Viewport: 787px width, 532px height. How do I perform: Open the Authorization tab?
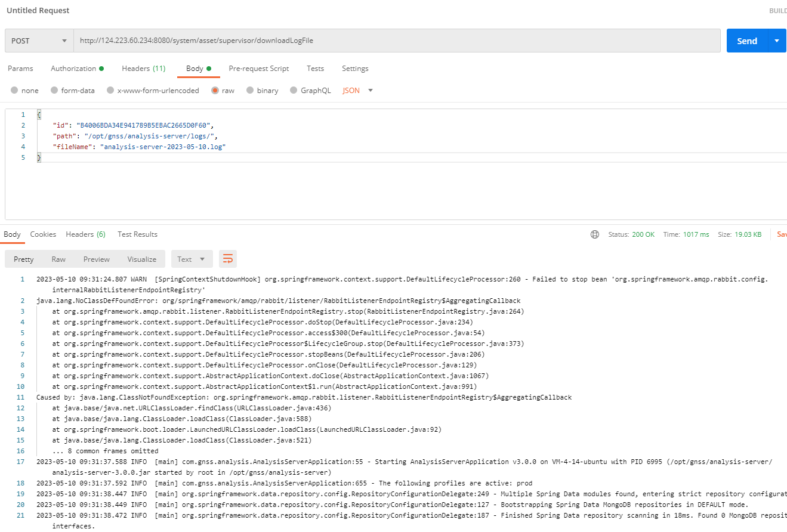click(x=76, y=69)
